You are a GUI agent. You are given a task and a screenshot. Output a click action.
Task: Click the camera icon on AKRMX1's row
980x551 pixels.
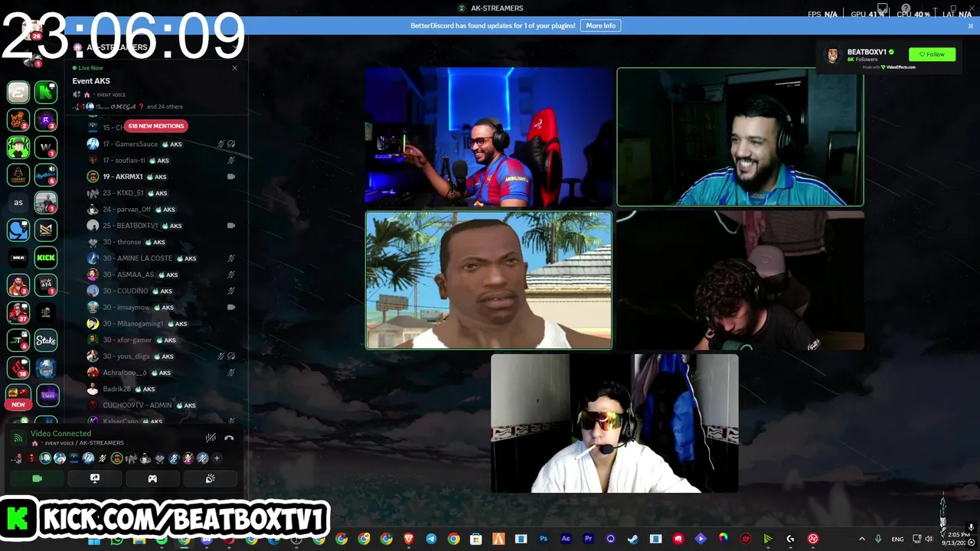click(x=231, y=177)
